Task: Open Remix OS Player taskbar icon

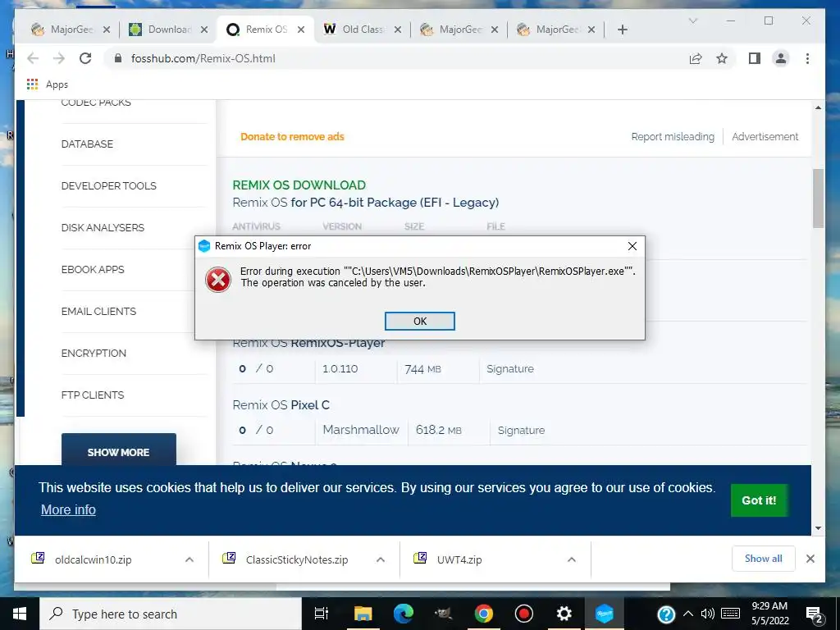Action: coord(605,614)
